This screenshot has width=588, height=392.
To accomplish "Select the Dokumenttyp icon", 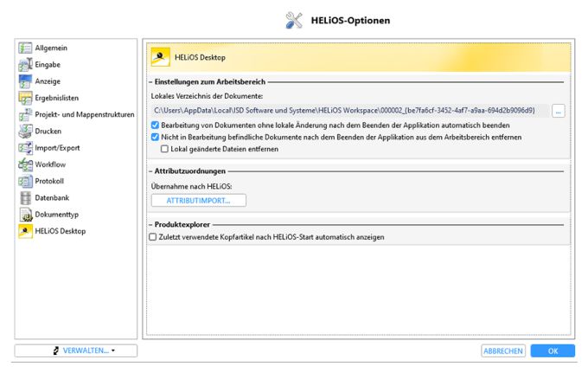I will coord(25,215).
